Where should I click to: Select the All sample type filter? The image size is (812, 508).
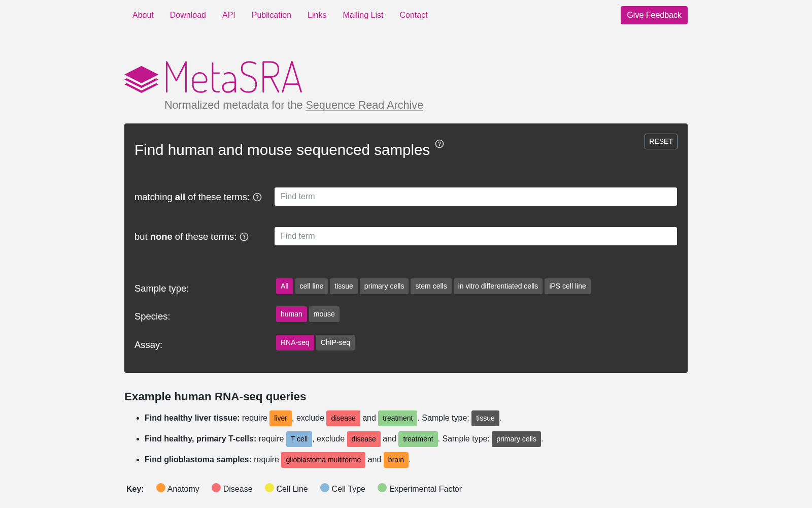click(x=285, y=286)
